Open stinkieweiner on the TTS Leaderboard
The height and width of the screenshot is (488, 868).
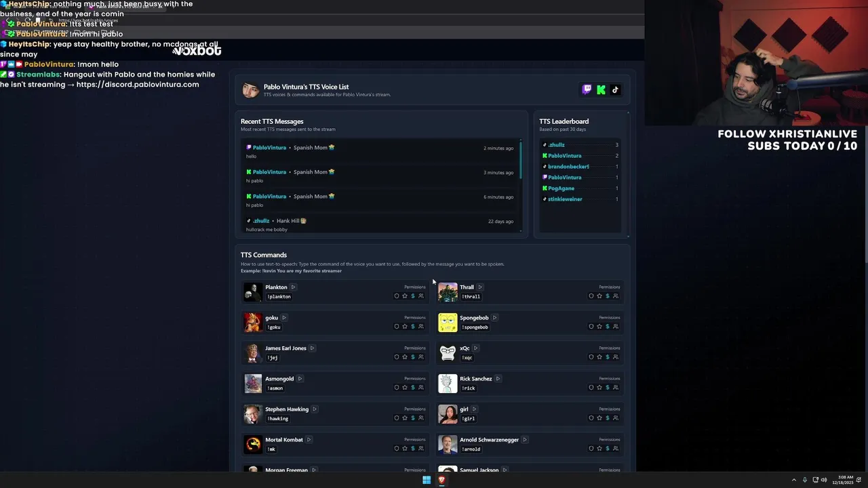pyautogui.click(x=565, y=199)
